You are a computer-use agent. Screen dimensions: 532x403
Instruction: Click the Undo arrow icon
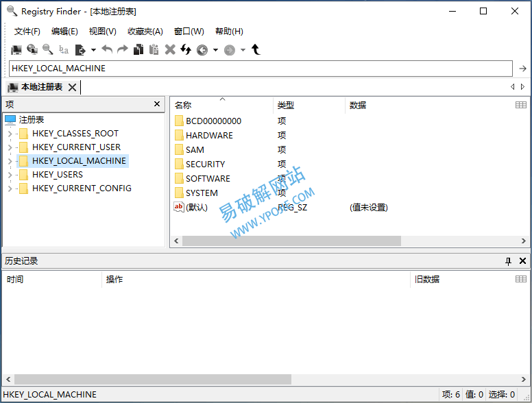click(107, 49)
